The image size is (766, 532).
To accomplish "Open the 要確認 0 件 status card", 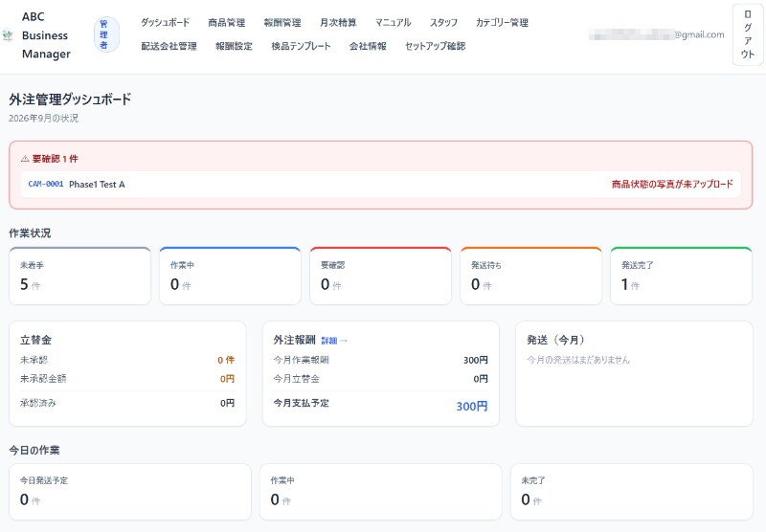I will click(x=380, y=276).
